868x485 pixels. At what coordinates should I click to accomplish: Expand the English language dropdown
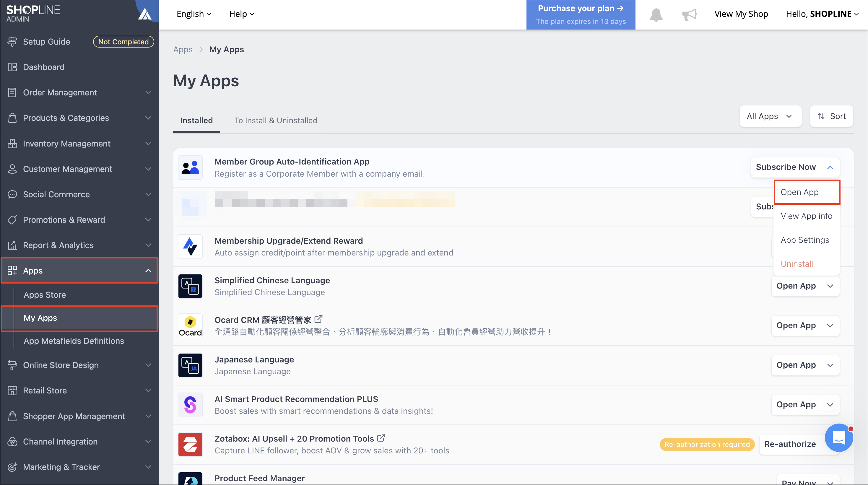click(x=194, y=14)
